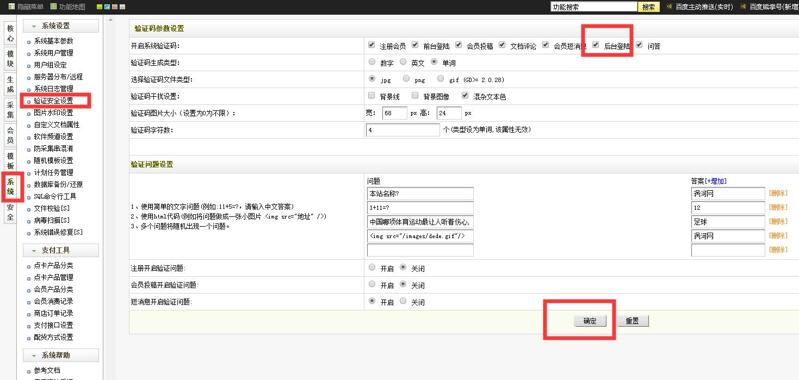Open 参考文档 help link
The width and height of the screenshot is (799, 380).
[x=47, y=370]
